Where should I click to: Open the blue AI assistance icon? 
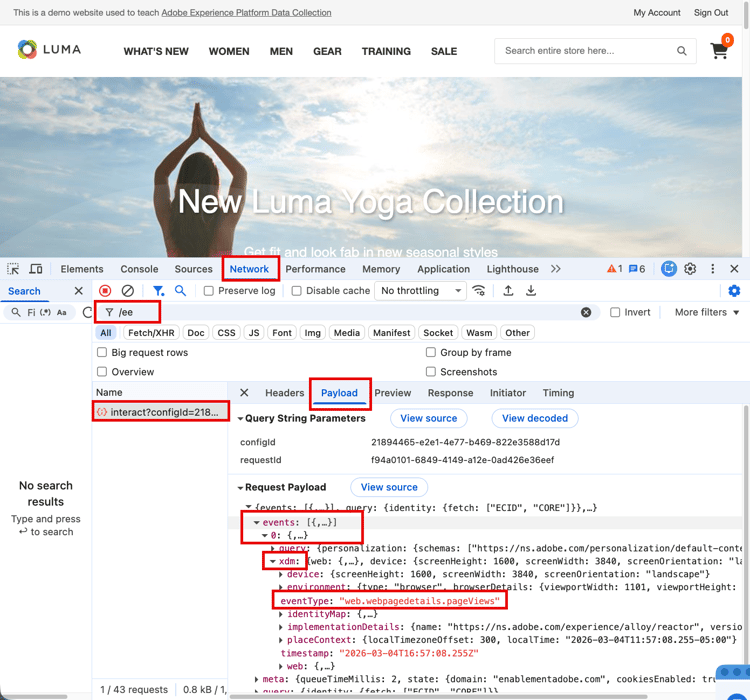coord(669,269)
